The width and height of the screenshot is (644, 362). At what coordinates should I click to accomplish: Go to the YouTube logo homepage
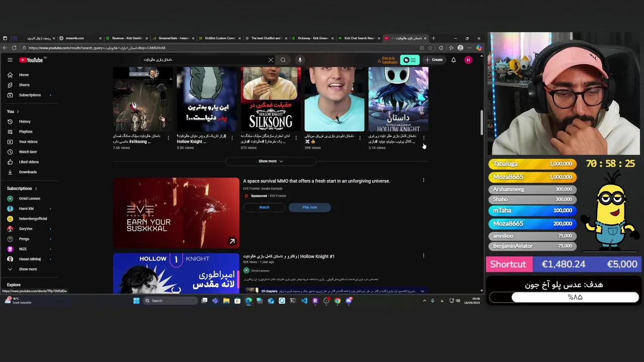(x=31, y=60)
